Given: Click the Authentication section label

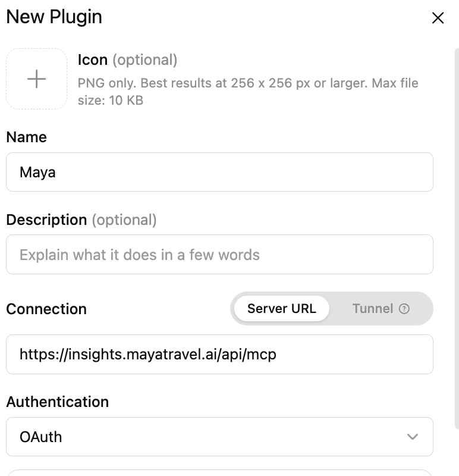Looking at the screenshot, I should 57,402.
